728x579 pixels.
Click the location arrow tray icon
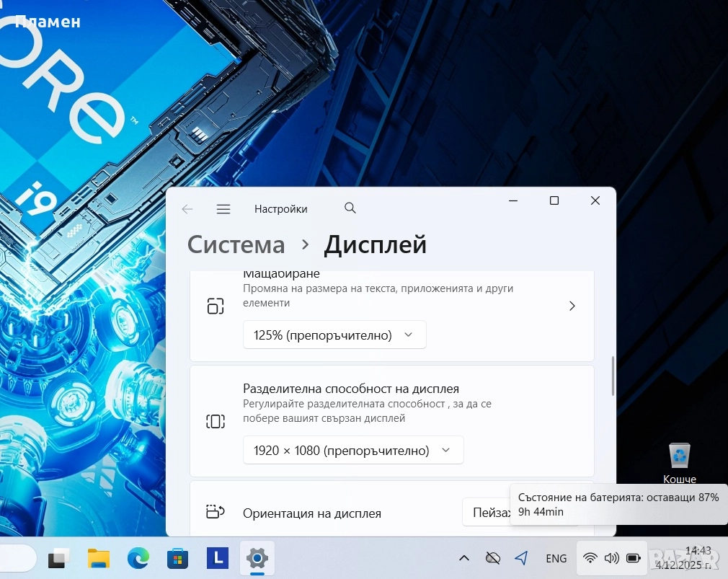521,558
